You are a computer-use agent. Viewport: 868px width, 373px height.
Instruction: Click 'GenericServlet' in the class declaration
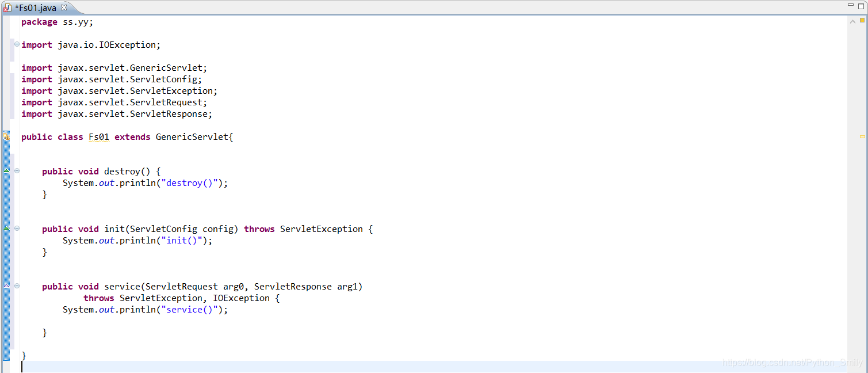[192, 137]
